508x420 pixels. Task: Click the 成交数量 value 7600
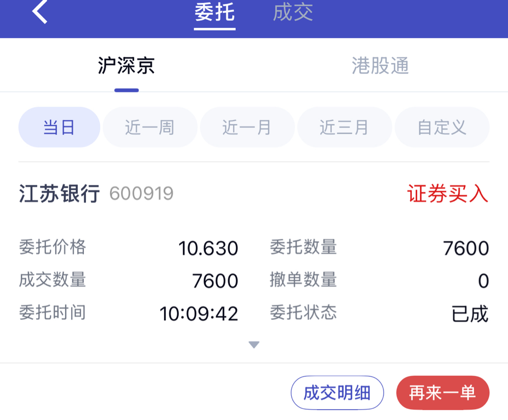[x=215, y=281]
